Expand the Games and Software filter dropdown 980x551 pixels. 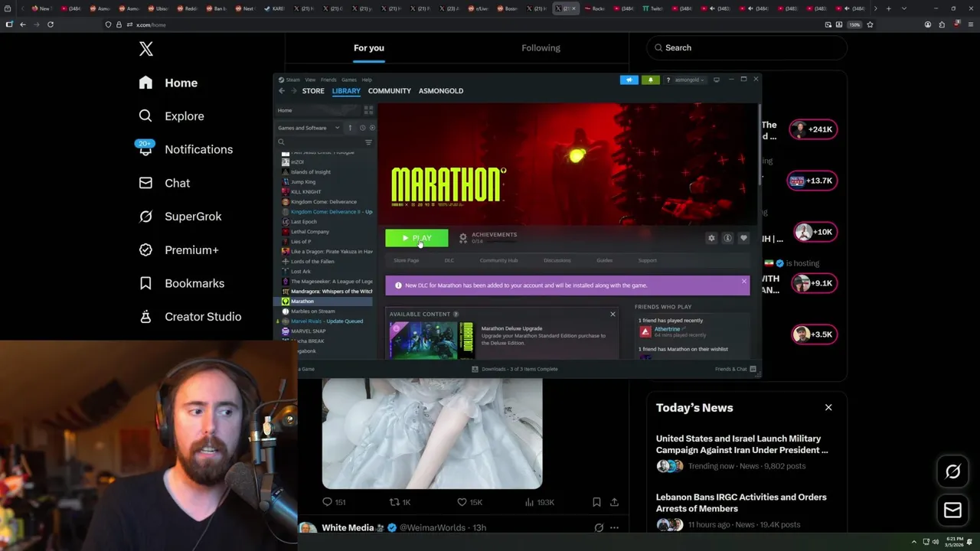coord(309,128)
